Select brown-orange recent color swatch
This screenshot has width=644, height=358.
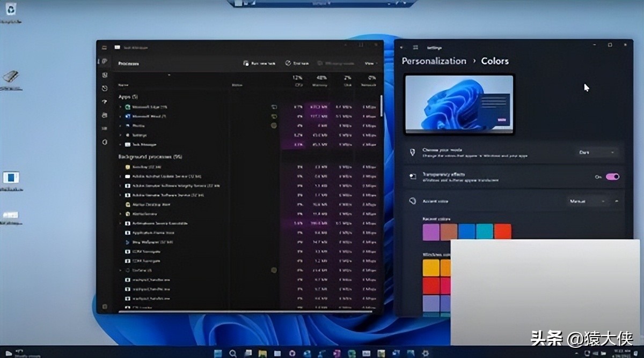(449, 232)
